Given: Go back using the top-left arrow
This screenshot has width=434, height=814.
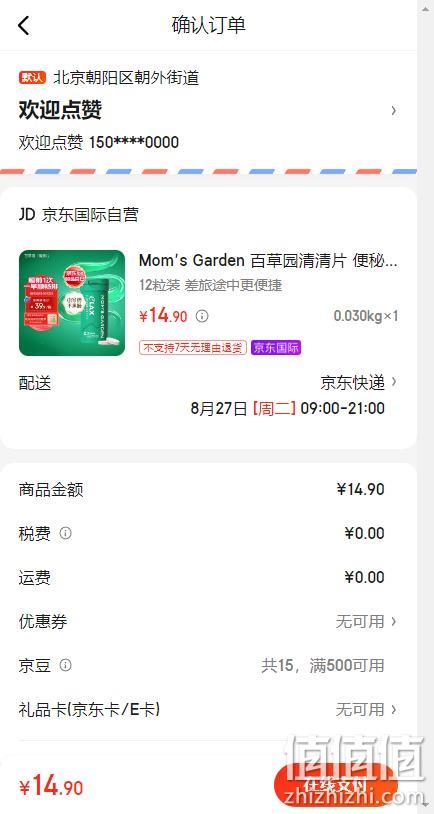Looking at the screenshot, I should 24,25.
